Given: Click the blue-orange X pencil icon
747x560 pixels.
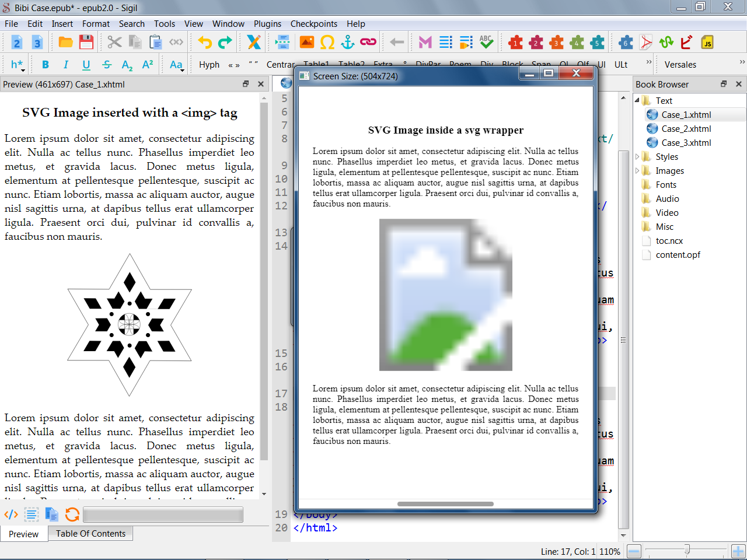Looking at the screenshot, I should point(254,42).
